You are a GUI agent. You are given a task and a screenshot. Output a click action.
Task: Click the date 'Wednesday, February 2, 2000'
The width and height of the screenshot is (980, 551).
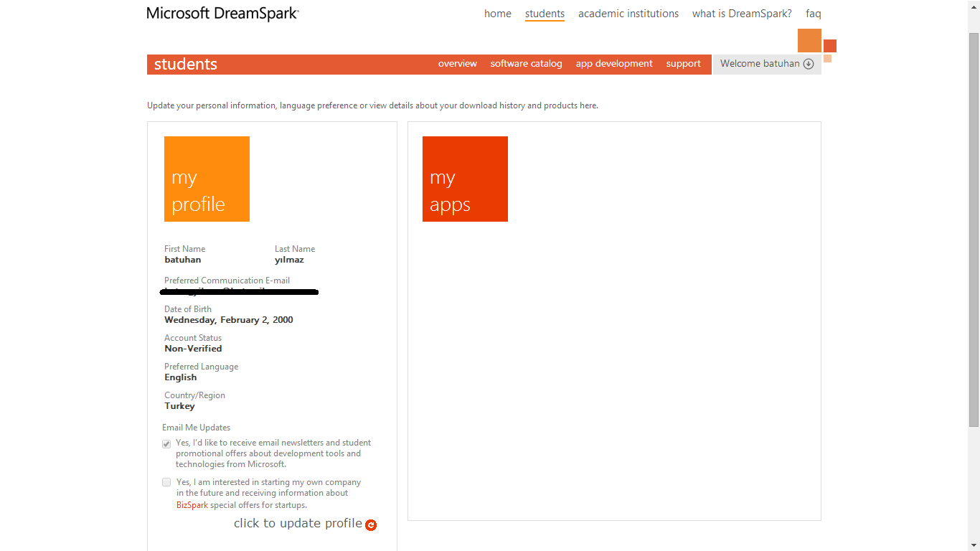(229, 320)
